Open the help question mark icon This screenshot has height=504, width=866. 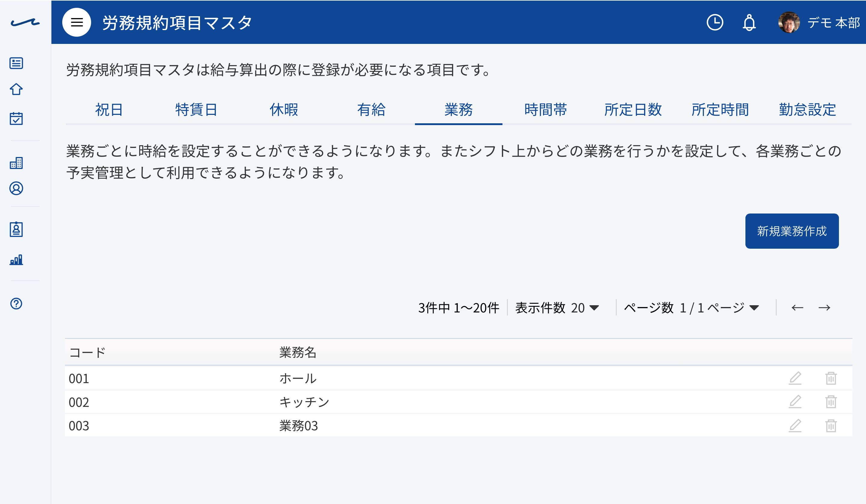click(16, 303)
